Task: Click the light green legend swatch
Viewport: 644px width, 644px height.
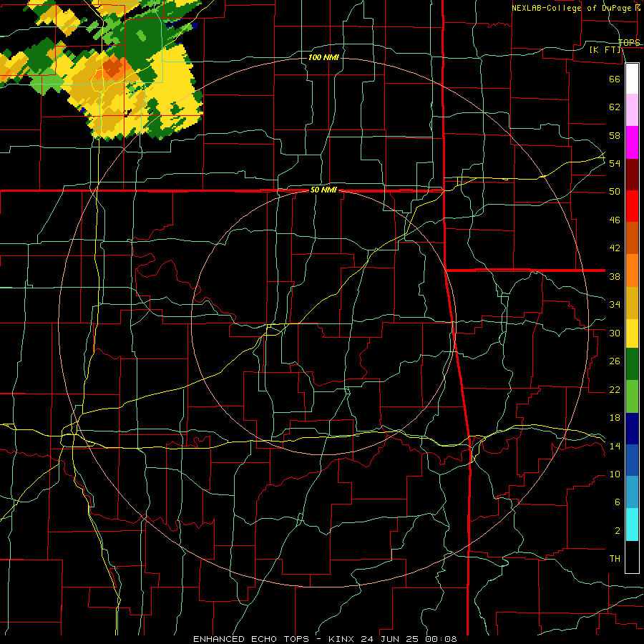Action: click(x=632, y=396)
